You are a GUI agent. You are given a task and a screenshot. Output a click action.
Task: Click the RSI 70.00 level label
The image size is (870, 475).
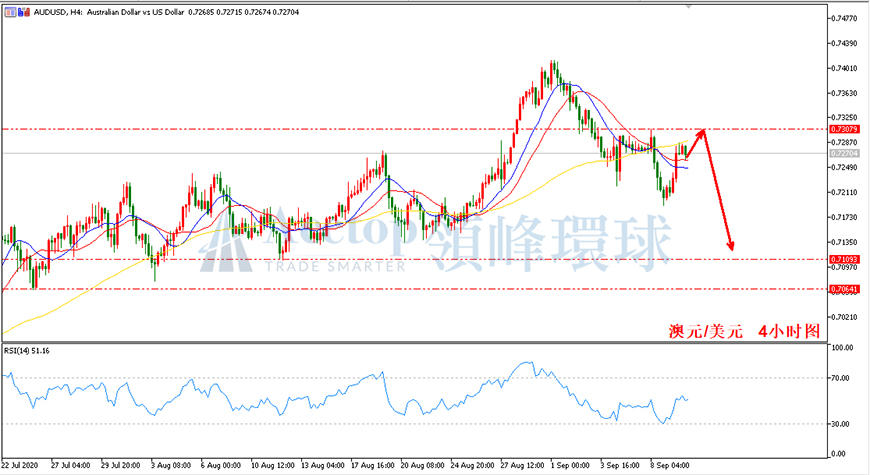(840, 378)
